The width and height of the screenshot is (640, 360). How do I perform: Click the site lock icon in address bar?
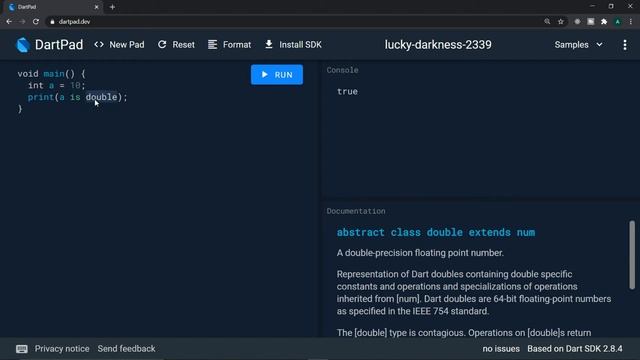click(52, 22)
